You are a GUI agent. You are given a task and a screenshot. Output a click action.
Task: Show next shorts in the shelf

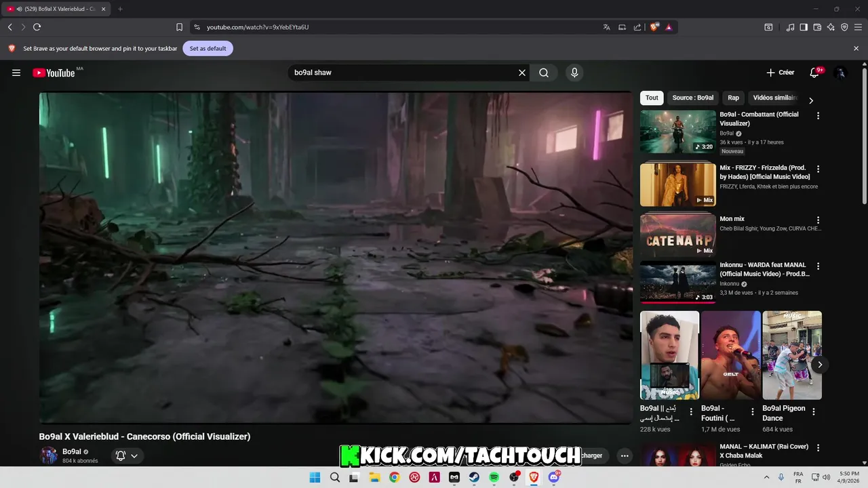pos(819,365)
